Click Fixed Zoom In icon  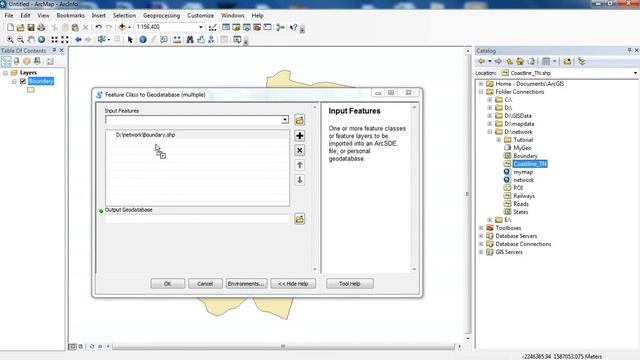[x=54, y=40]
